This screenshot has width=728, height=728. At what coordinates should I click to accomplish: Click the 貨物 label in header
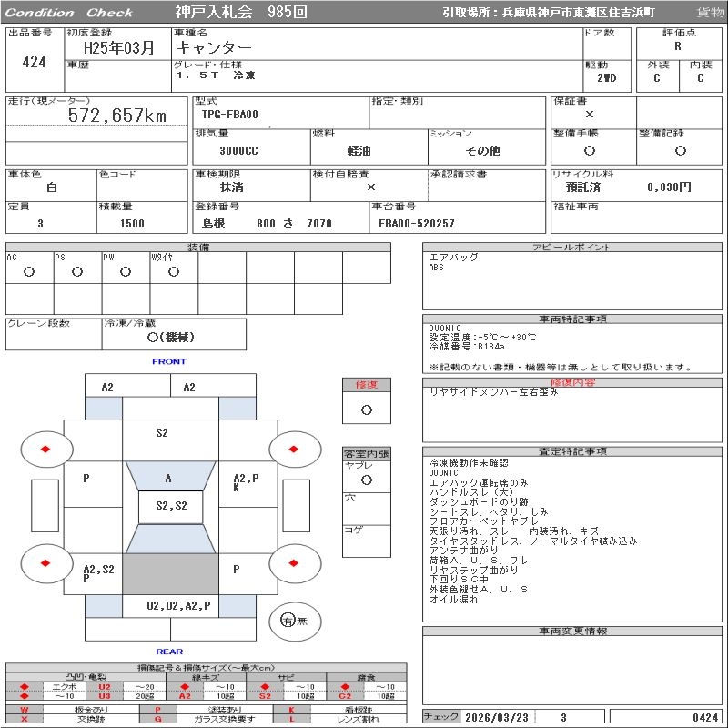coord(710,13)
